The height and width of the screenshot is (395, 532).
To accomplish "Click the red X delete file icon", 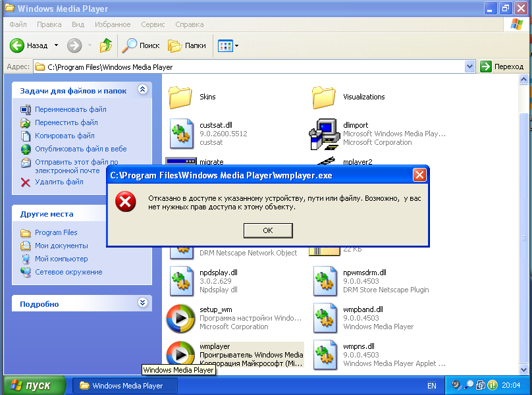I will coord(26,182).
